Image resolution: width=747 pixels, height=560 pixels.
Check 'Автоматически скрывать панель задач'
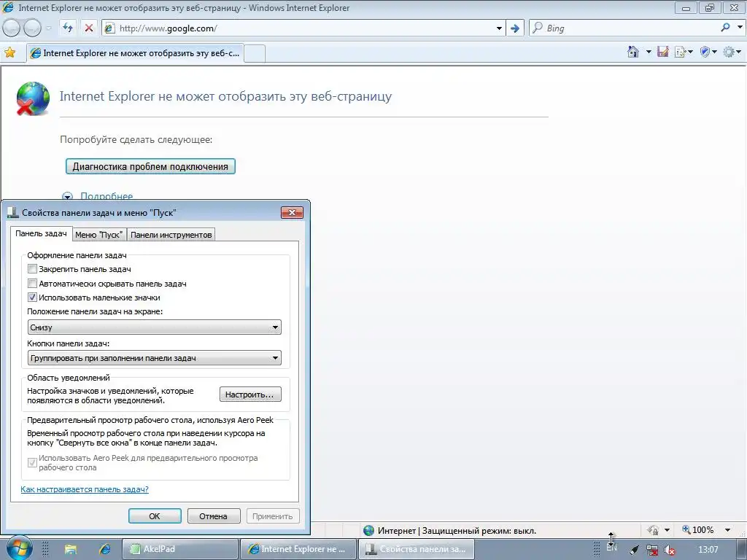pos(32,284)
